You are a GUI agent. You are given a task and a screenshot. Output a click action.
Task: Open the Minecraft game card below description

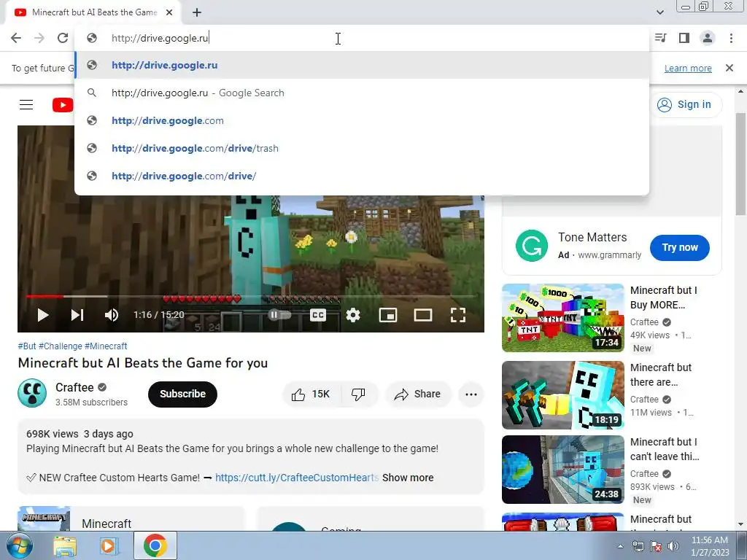point(131,518)
